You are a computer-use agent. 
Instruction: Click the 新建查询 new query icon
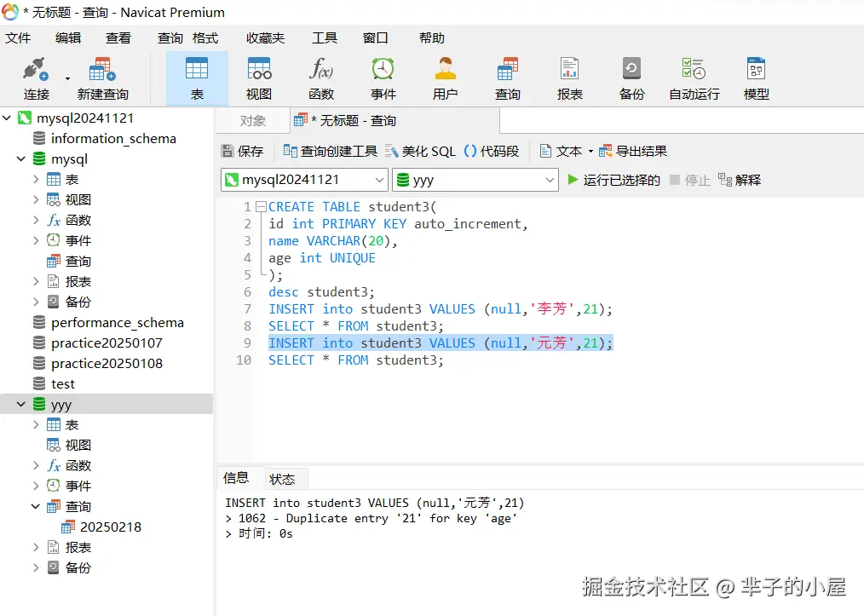click(x=102, y=78)
